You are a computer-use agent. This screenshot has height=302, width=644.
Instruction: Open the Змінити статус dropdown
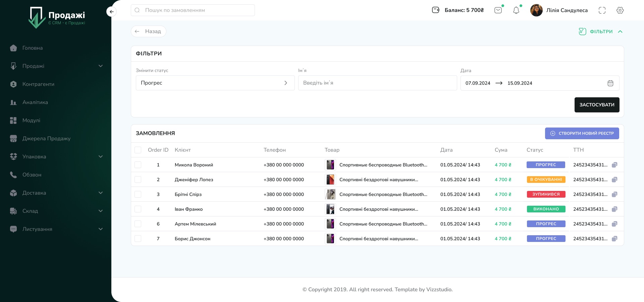pyautogui.click(x=215, y=83)
